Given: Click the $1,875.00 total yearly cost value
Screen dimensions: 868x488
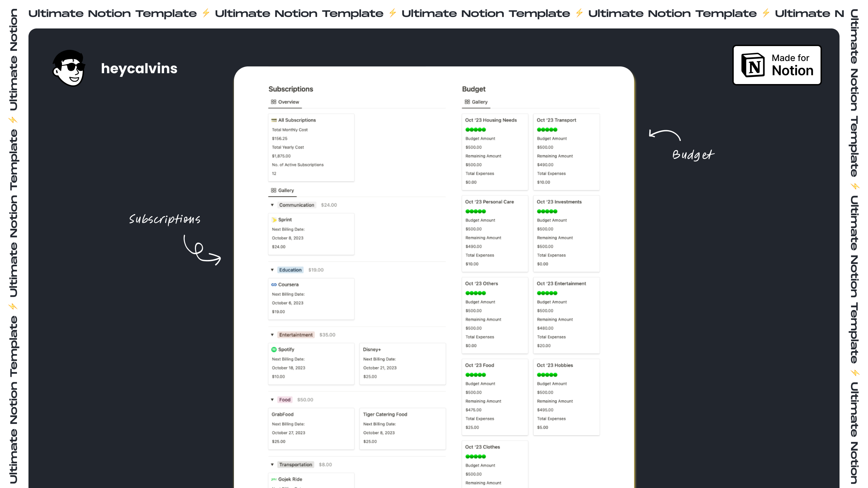Looking at the screenshot, I should (281, 156).
